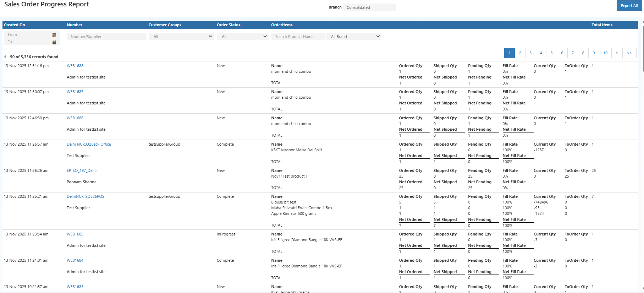Click the Created On column header
This screenshot has height=293, width=644.
[x=15, y=25]
